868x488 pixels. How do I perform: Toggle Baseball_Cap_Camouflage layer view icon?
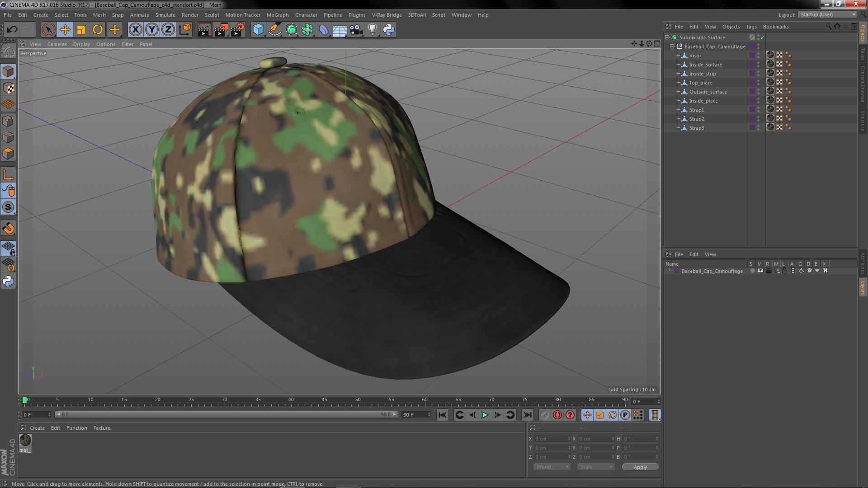click(x=760, y=271)
